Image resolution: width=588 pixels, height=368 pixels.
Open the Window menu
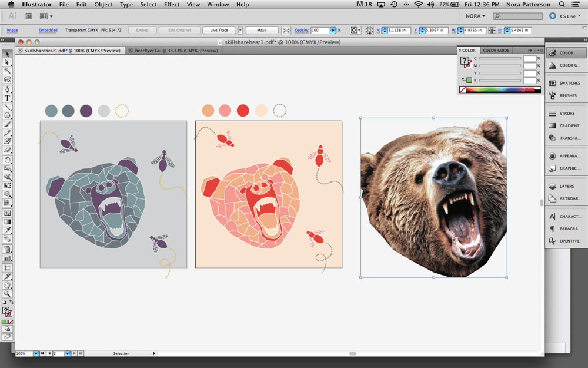tap(218, 5)
